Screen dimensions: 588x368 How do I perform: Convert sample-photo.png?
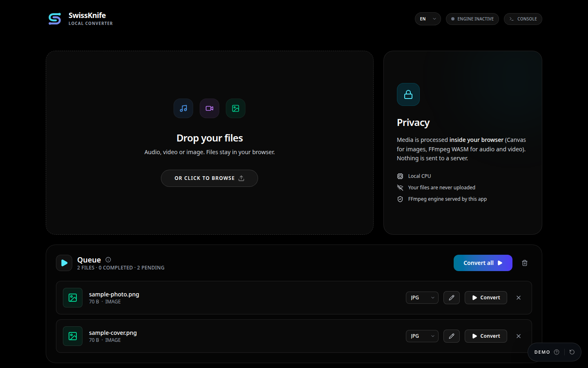pyautogui.click(x=486, y=298)
